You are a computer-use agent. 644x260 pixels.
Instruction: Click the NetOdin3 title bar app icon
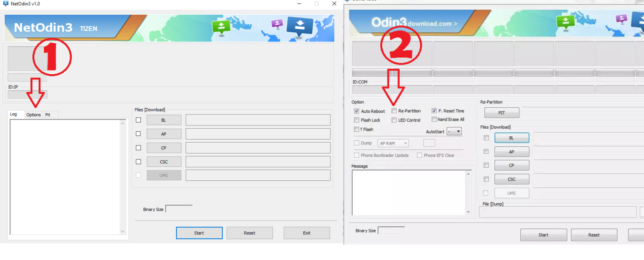coord(5,4)
